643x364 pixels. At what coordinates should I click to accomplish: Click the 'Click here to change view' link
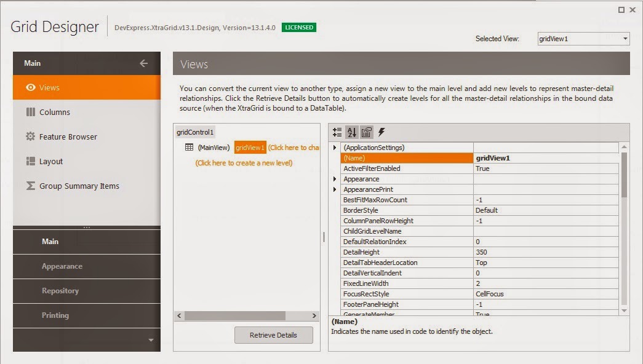(x=294, y=147)
